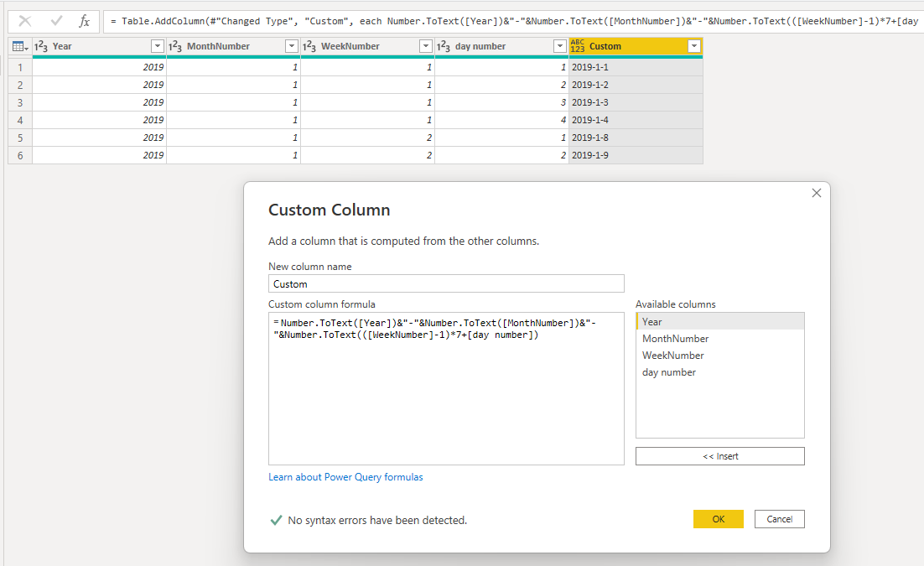Click Year cell in row 6
924x566 pixels.
point(99,155)
